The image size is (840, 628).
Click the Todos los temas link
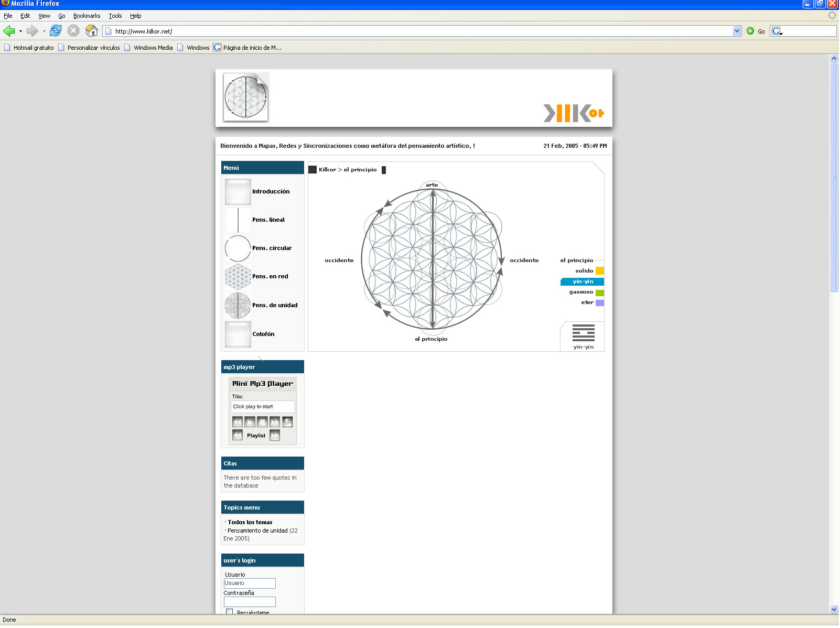[x=250, y=523]
